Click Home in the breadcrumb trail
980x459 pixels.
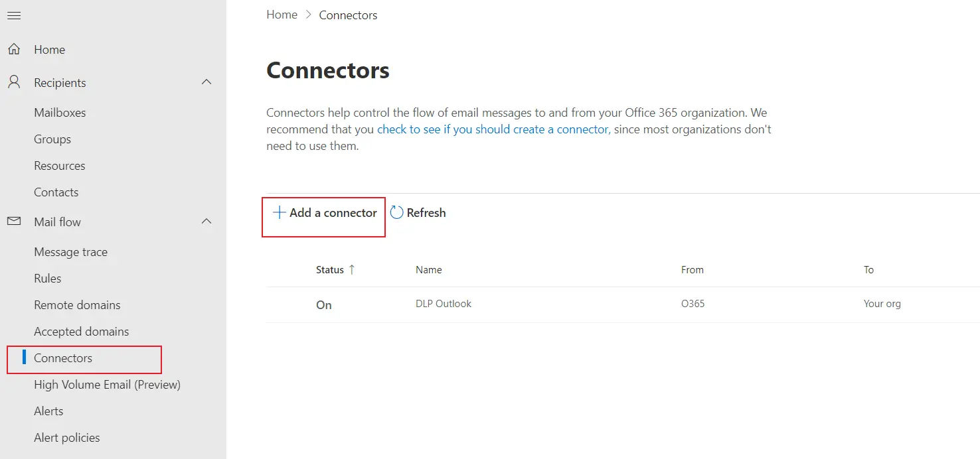pos(281,14)
